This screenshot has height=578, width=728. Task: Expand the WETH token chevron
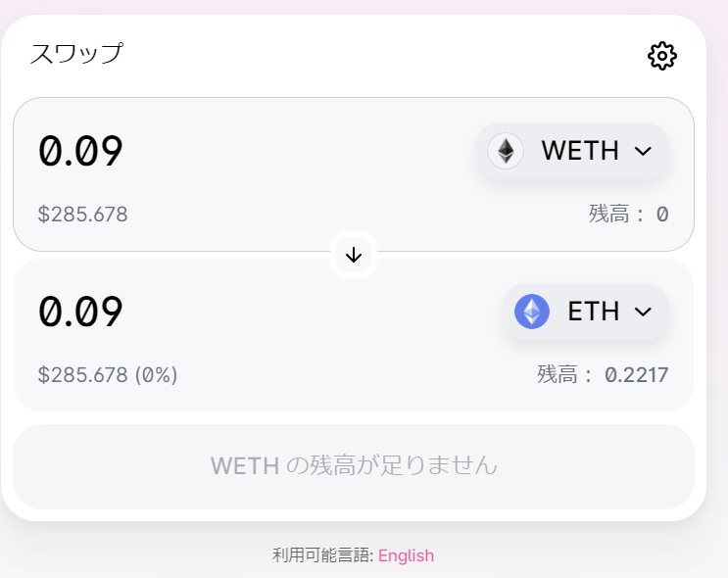click(x=643, y=151)
